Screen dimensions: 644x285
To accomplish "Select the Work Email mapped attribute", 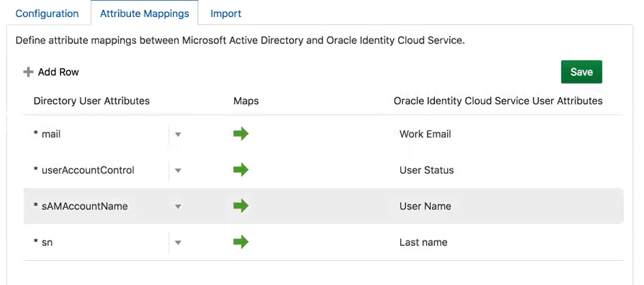I will (x=425, y=134).
